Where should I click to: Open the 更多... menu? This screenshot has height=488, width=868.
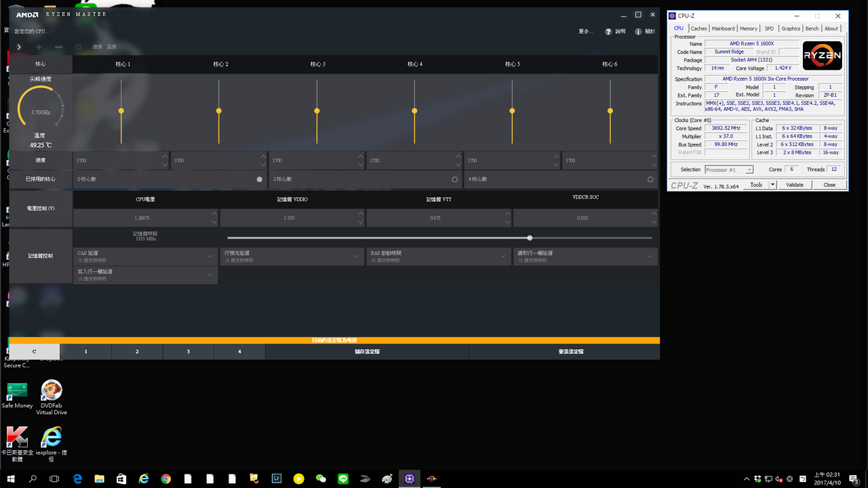coord(585,32)
